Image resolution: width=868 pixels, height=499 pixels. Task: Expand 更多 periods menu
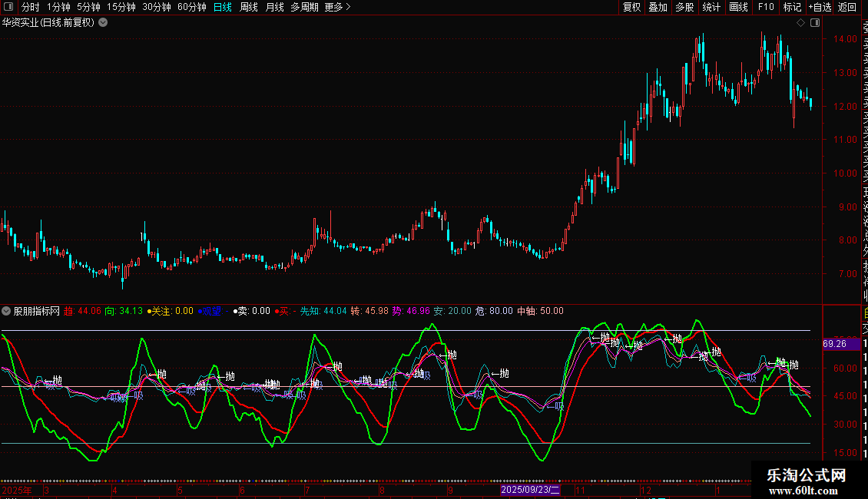[337, 8]
